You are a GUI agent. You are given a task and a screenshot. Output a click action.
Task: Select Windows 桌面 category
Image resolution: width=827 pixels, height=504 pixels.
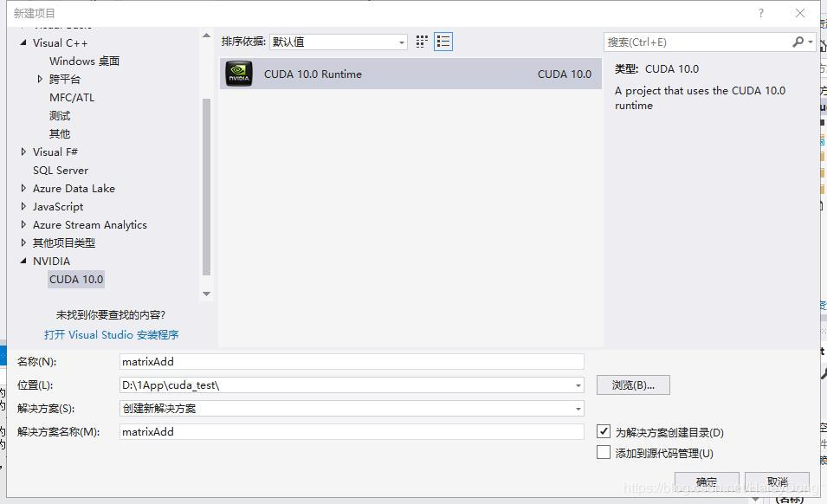[x=84, y=61]
